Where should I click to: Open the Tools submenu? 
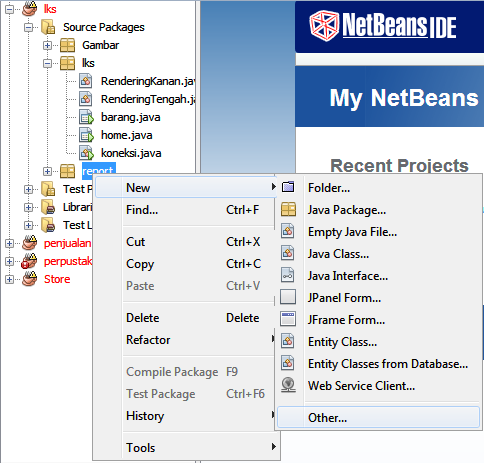click(x=186, y=448)
